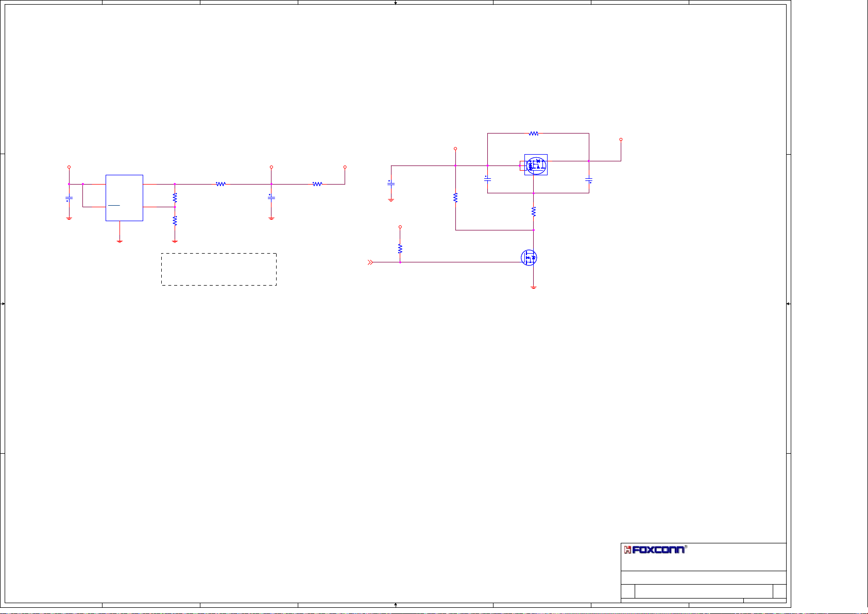Click the power terminal at far right

621,140
